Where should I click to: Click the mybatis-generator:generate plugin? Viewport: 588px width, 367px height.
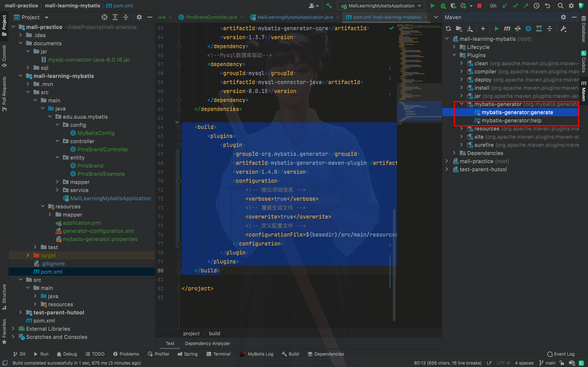[x=517, y=112]
